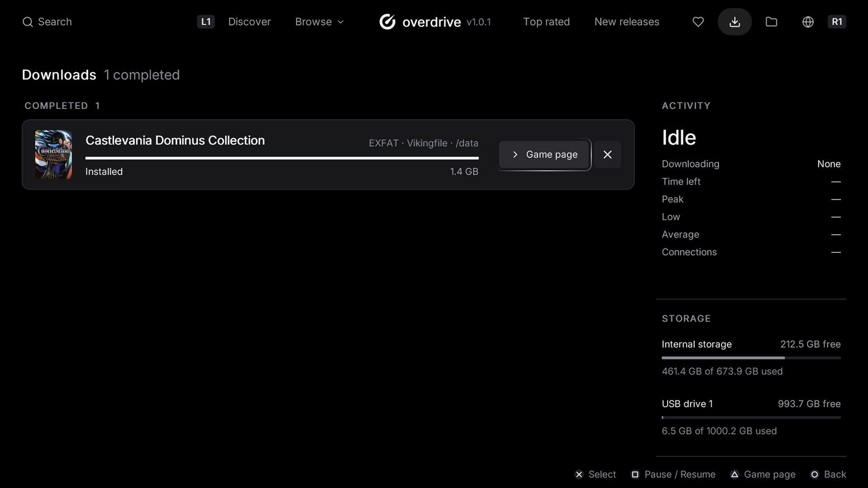The height and width of the screenshot is (488, 868).
Task: Click the Idle activity status
Action: pos(679,137)
